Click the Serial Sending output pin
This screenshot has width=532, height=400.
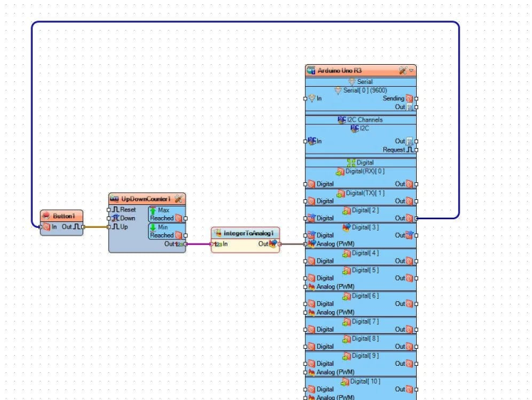pyautogui.click(x=416, y=98)
